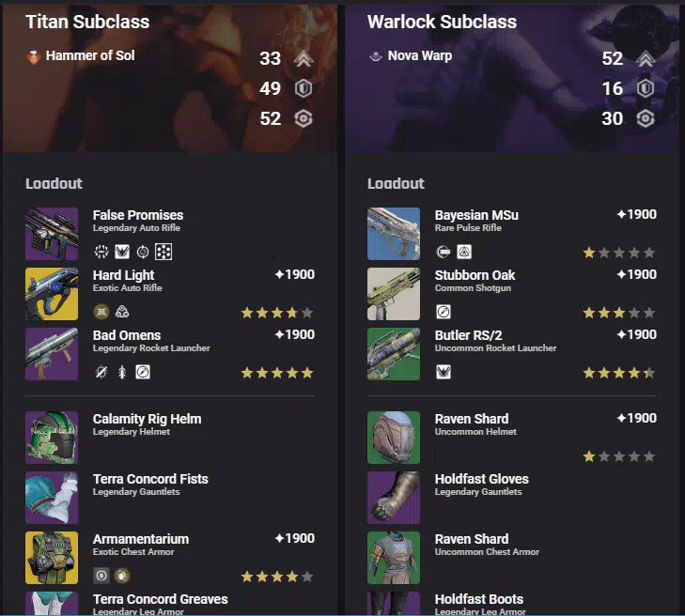685x616 pixels.
Task: Click the Titan recovery stat icon
Action: (304, 118)
